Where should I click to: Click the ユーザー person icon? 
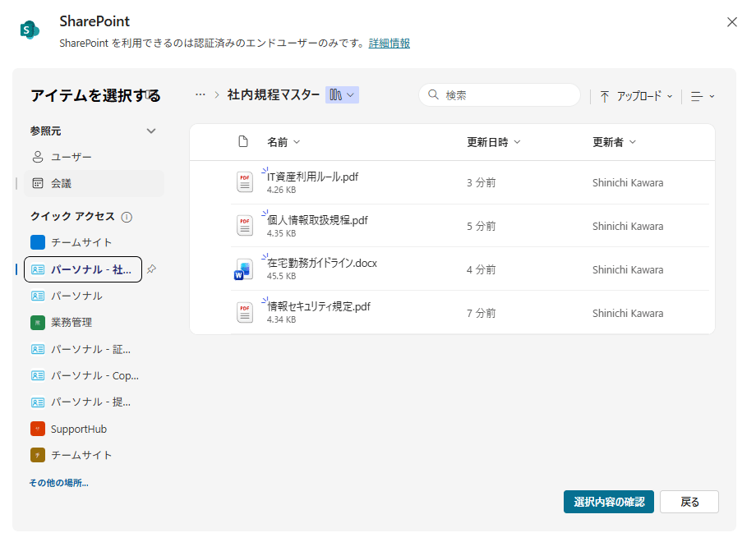point(38,157)
